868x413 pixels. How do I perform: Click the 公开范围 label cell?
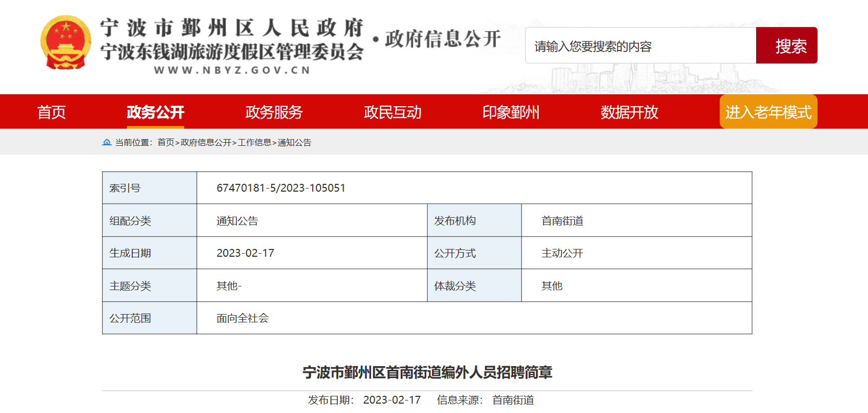coord(149,318)
